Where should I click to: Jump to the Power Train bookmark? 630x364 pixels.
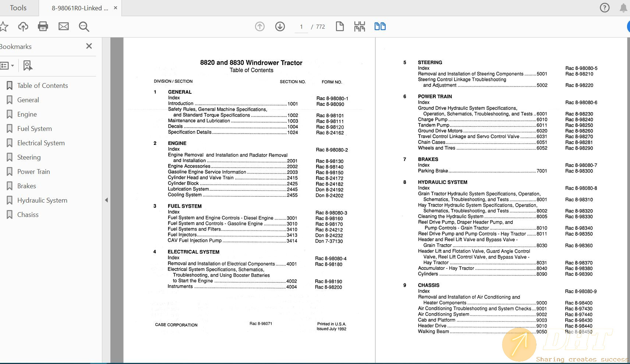[x=33, y=172]
